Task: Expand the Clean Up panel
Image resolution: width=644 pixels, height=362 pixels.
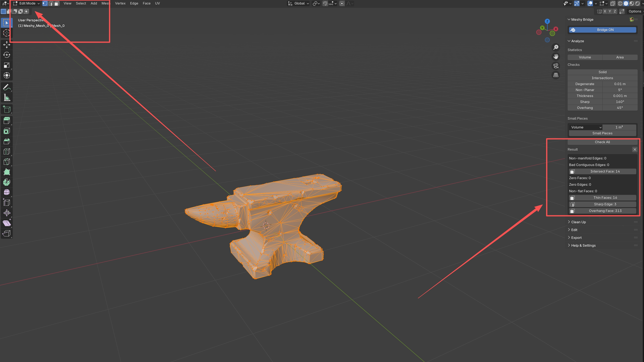Action: 578,222
